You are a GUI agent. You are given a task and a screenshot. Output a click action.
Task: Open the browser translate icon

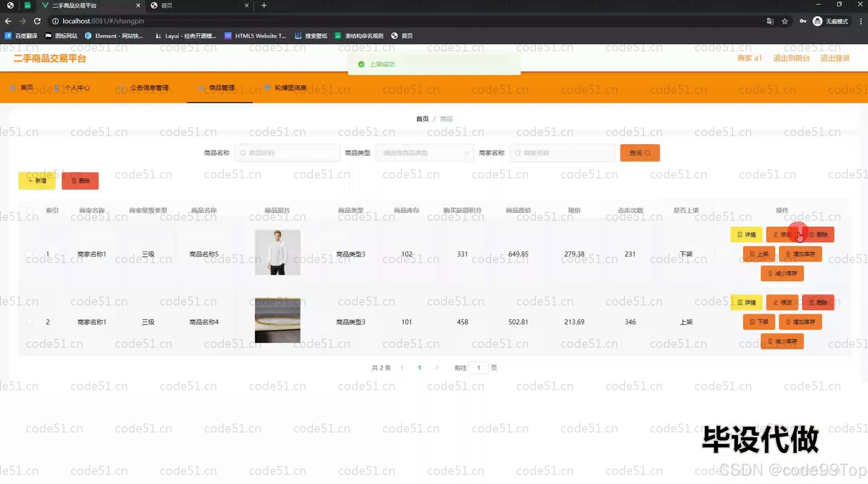tap(770, 21)
